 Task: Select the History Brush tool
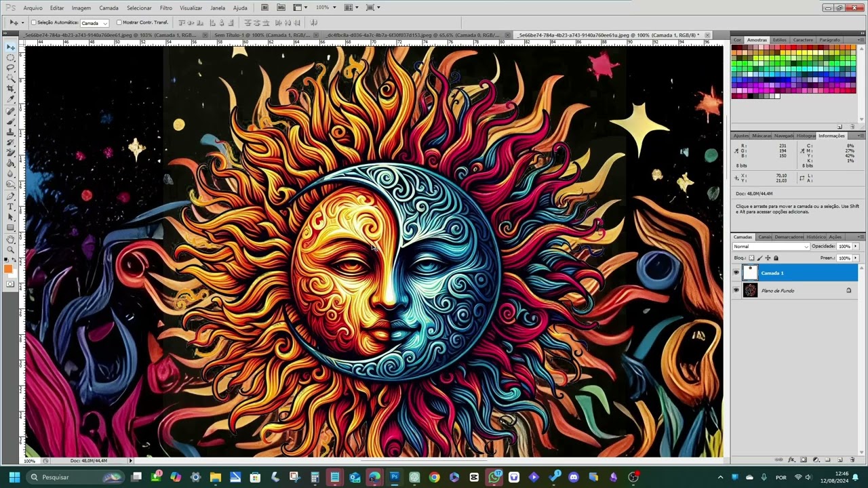11,142
